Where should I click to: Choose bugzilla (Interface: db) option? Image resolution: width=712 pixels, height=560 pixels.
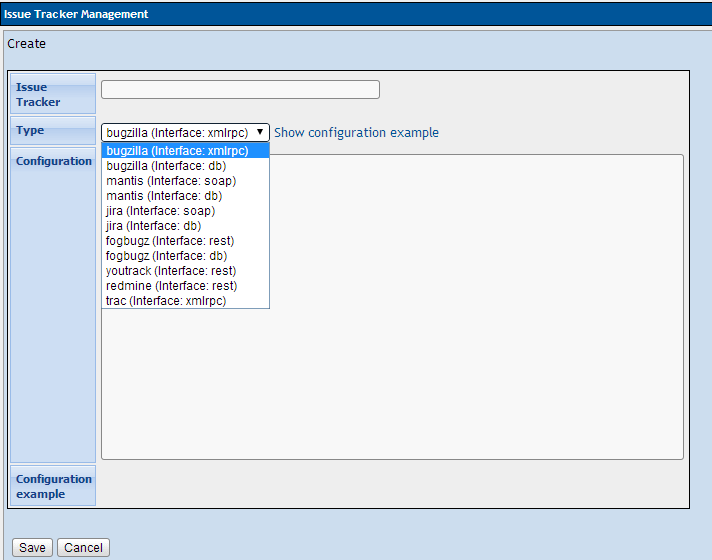pyautogui.click(x=185, y=166)
